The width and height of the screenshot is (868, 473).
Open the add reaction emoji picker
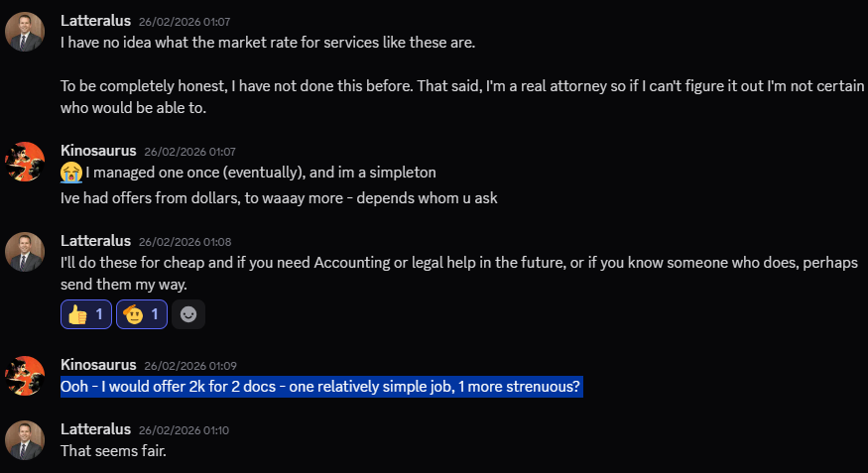[x=188, y=314]
